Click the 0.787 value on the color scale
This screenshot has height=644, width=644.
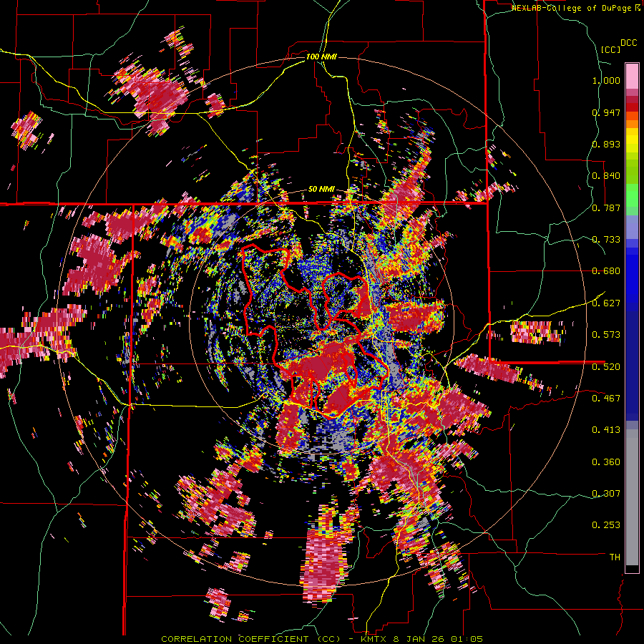pos(606,208)
